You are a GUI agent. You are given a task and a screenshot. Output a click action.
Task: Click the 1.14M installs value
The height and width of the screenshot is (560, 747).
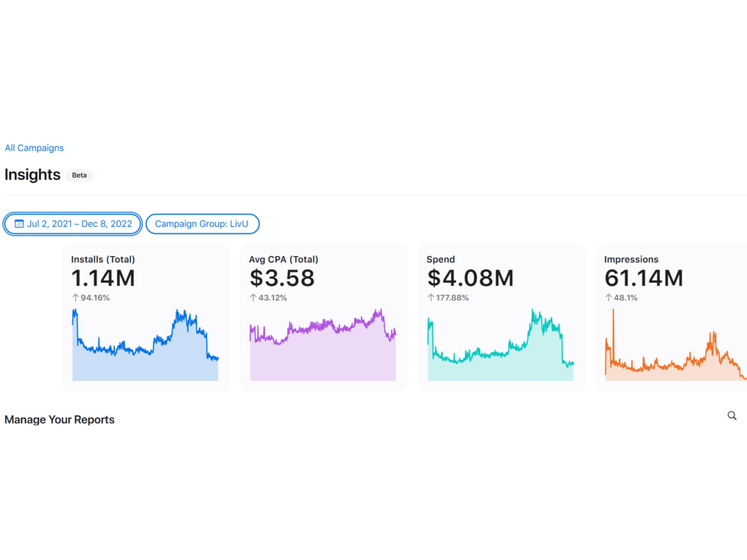pyautogui.click(x=103, y=278)
